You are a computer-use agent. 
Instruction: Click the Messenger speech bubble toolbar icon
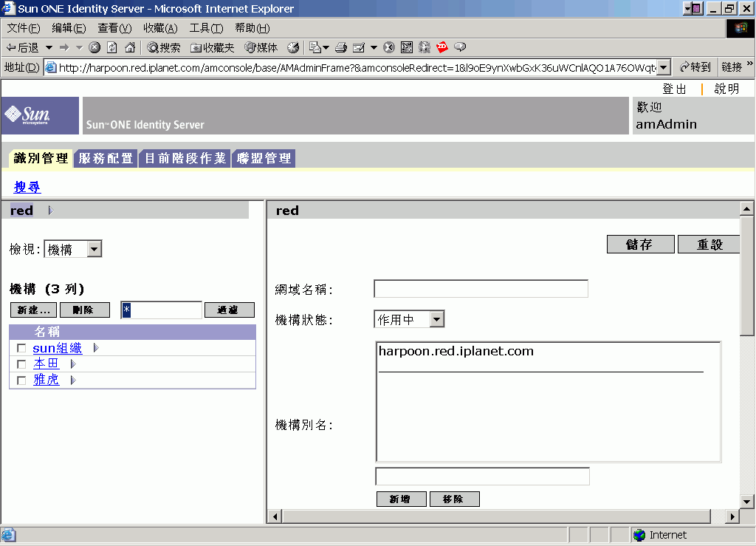[460, 47]
